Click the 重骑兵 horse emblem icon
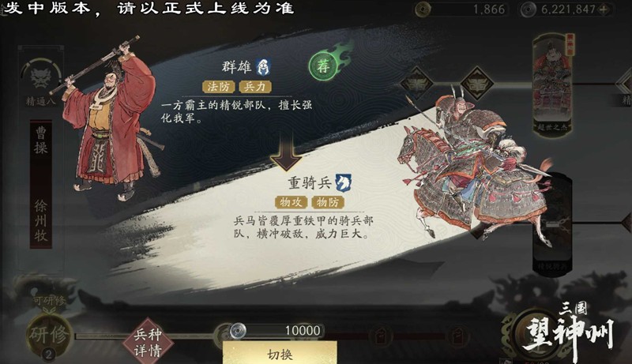The height and width of the screenshot is (364, 632). [x=343, y=183]
